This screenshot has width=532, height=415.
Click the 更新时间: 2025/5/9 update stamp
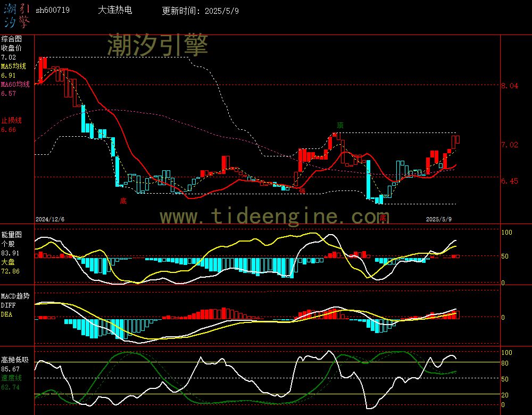[200, 11]
